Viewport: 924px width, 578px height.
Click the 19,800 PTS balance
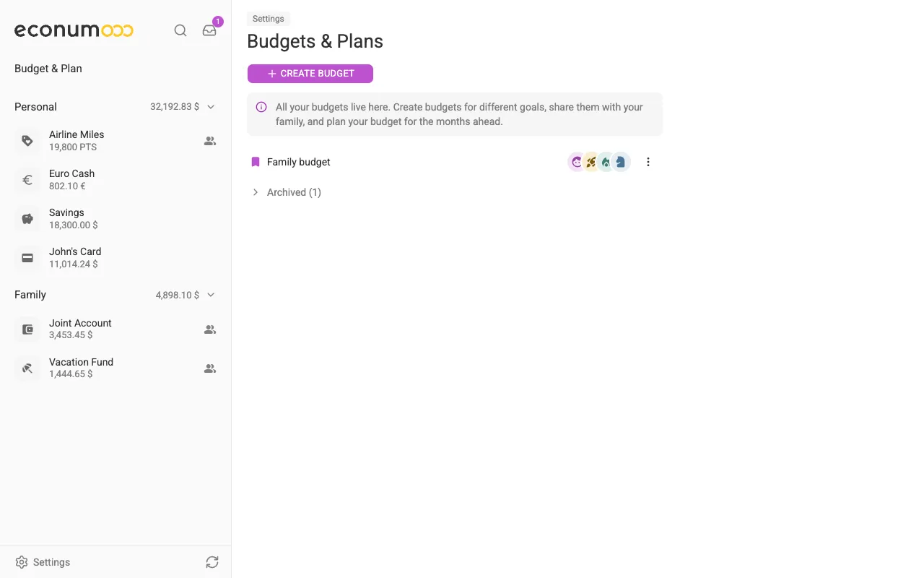point(73,147)
